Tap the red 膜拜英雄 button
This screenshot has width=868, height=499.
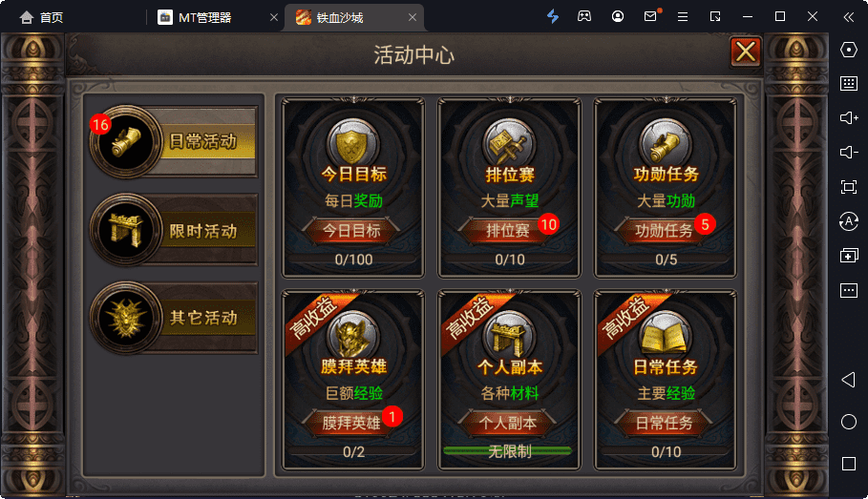point(352,423)
